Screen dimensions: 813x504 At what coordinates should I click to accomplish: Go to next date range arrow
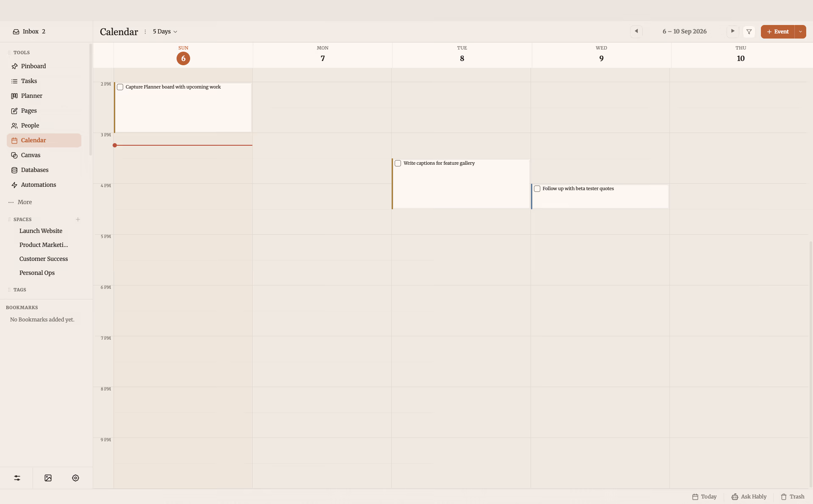pos(733,31)
